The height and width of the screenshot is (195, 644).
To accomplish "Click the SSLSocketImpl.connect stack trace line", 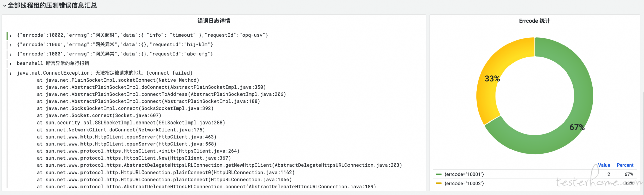I will (131, 123).
